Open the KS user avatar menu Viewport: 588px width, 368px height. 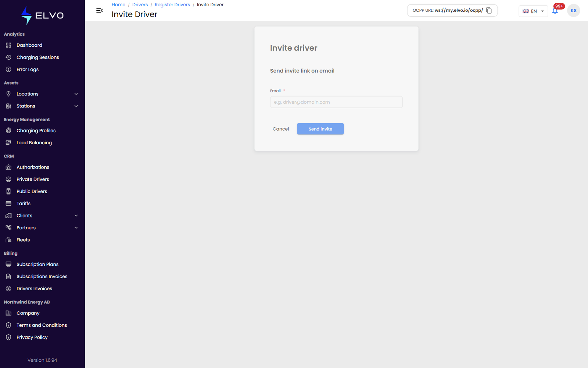573,11
